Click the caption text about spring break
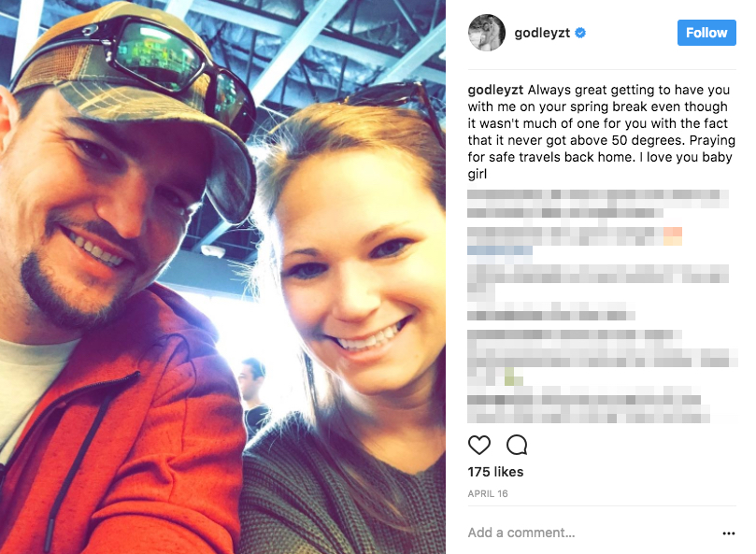This screenshot has width=756, height=554. click(x=601, y=132)
